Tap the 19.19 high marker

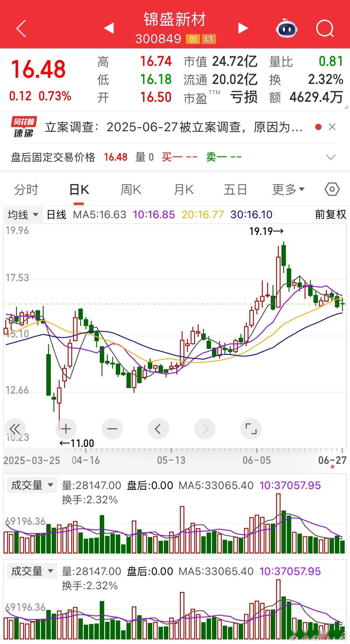pos(266,231)
